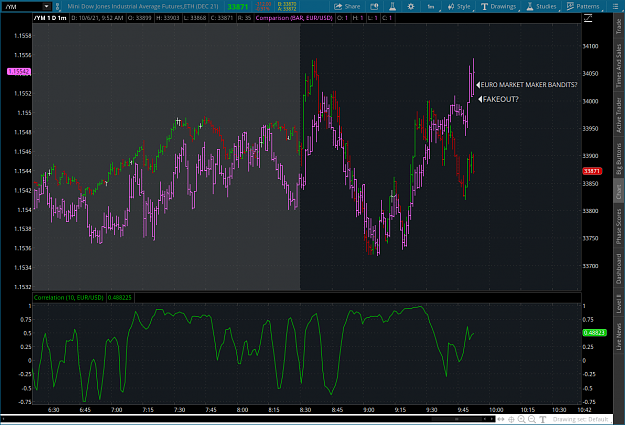Click the 34050 price axis label
The image size is (625, 425).
pos(590,74)
